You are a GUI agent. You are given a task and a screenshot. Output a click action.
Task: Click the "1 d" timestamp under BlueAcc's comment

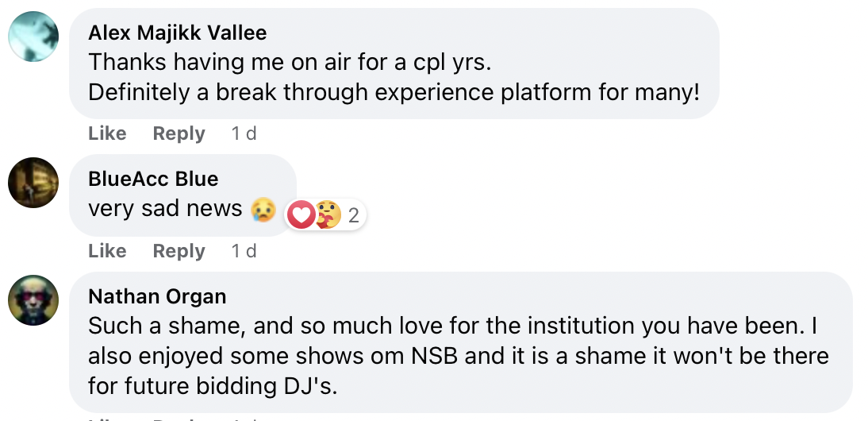[x=244, y=251]
